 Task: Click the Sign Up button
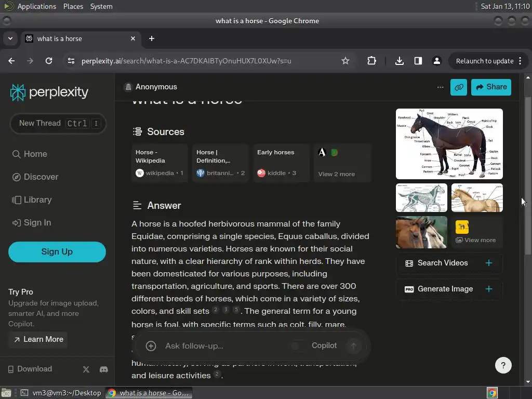[57, 252]
